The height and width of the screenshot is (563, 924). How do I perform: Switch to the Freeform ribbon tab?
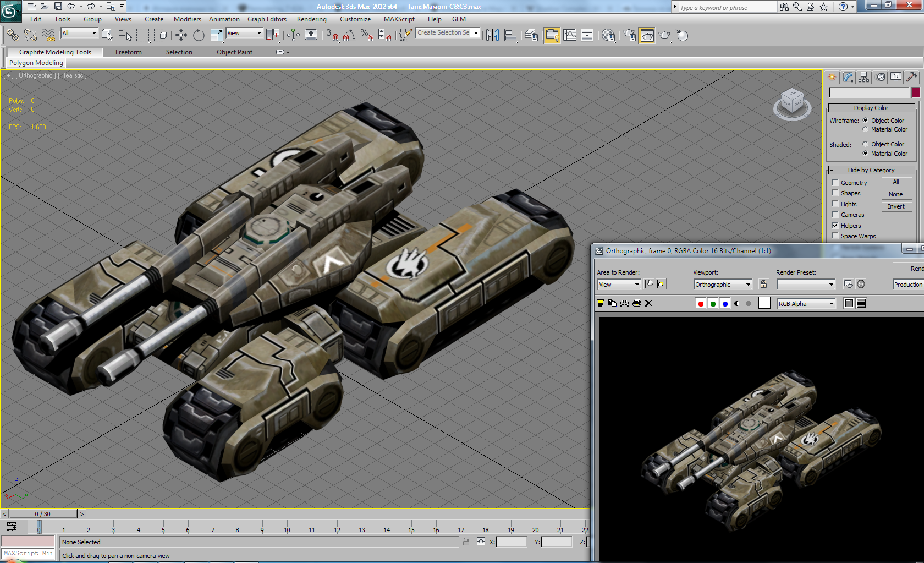tap(129, 52)
